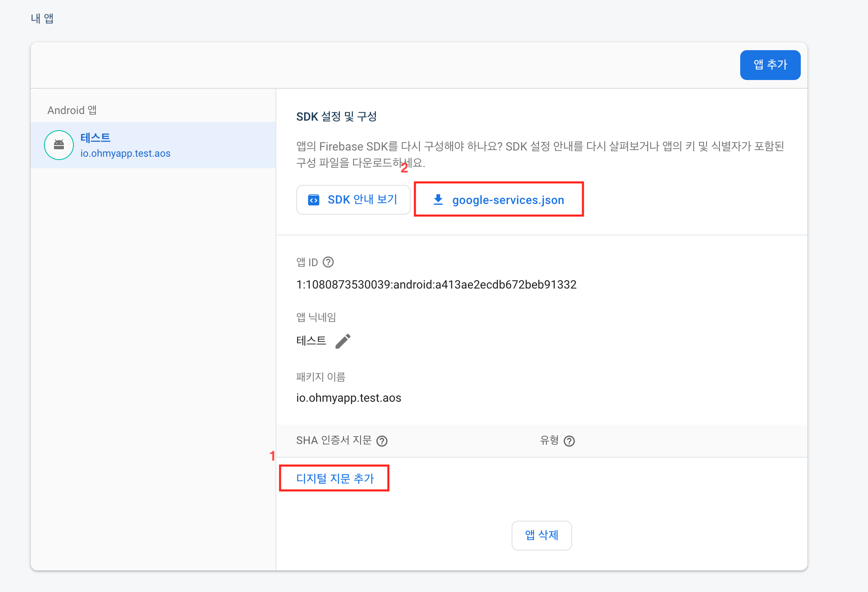Screen dimensions: 868x592
Task: Click the 테스트 nickname text
Action: 311,341
